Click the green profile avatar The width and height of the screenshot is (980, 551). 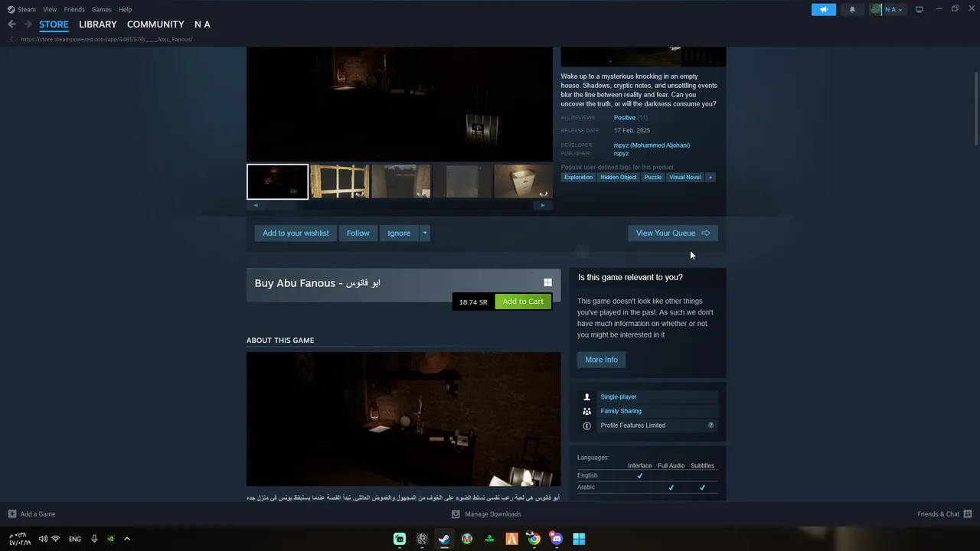tap(877, 9)
